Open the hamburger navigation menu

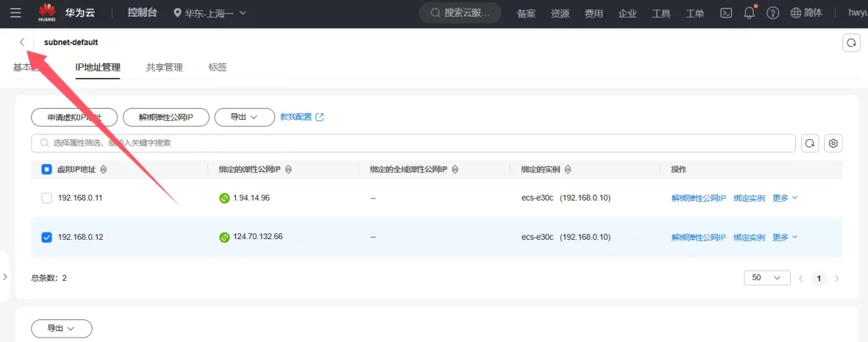pyautogui.click(x=15, y=12)
